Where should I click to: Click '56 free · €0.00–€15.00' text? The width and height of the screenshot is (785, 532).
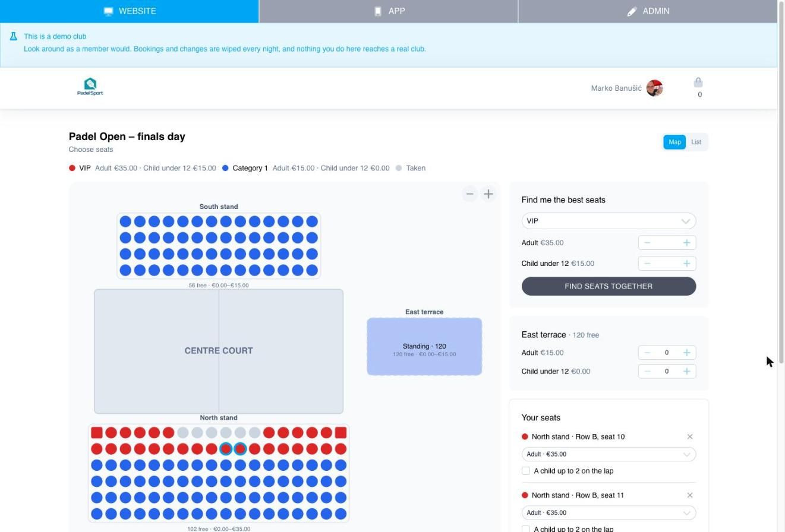[x=219, y=285]
